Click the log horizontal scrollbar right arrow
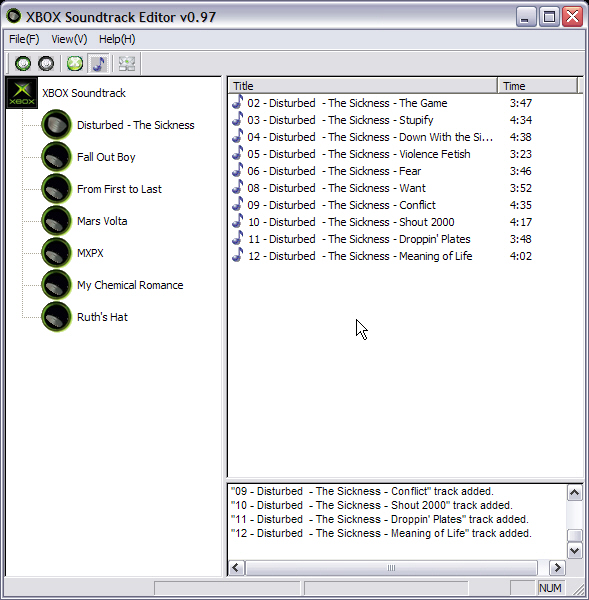The image size is (589, 600). [557, 567]
